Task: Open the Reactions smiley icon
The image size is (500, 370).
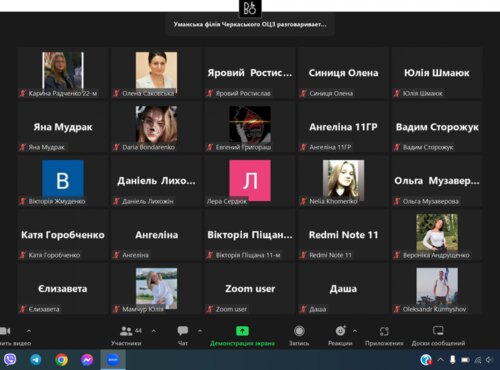Action: click(340, 331)
